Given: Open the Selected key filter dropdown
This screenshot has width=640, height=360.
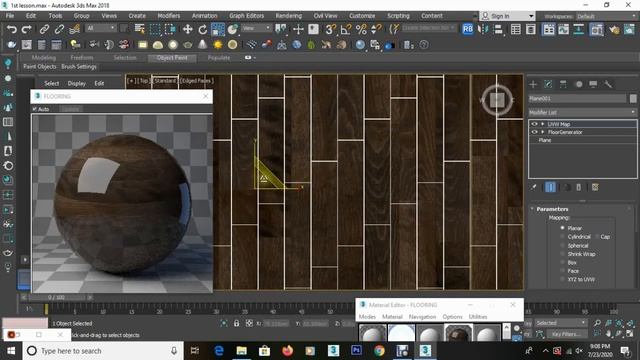Looking at the screenshot, I should click(x=561, y=322).
